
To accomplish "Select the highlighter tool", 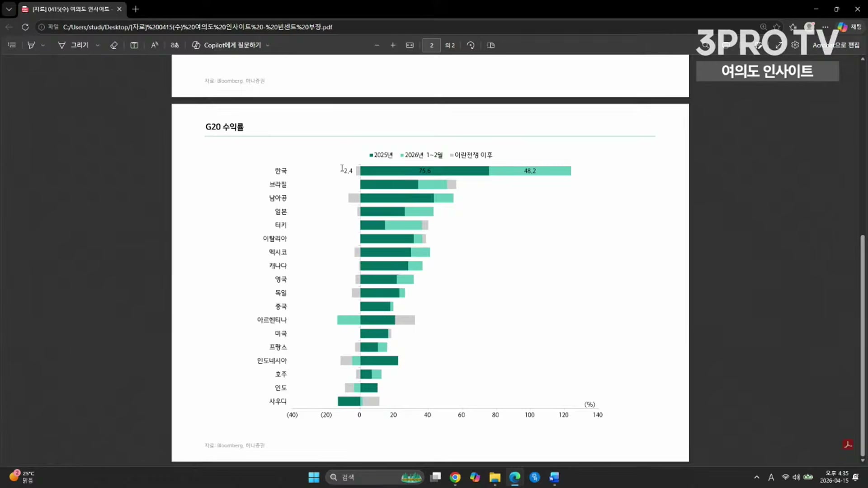I will (x=31, y=45).
